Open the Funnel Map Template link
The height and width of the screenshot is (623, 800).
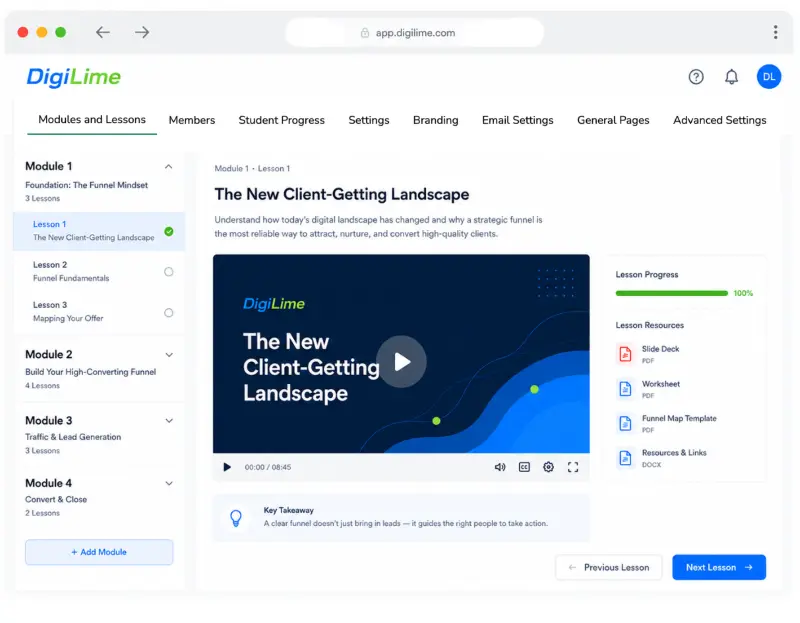click(679, 418)
